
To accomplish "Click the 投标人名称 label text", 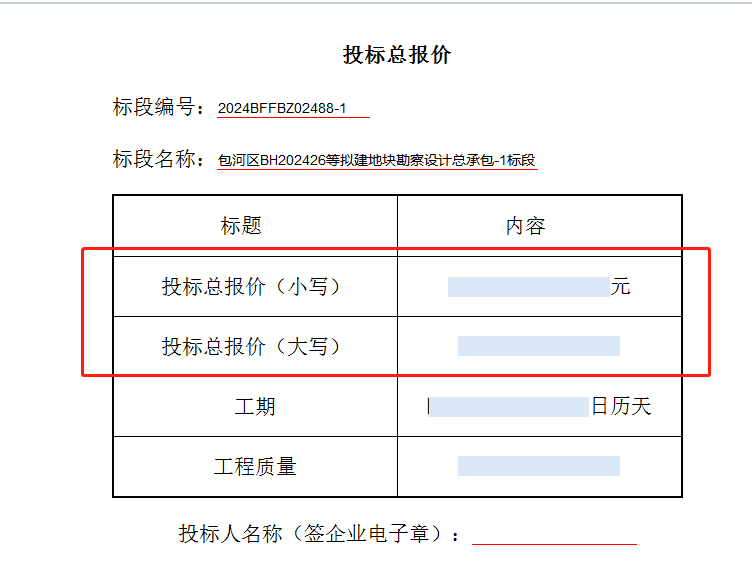I will click(x=231, y=534).
